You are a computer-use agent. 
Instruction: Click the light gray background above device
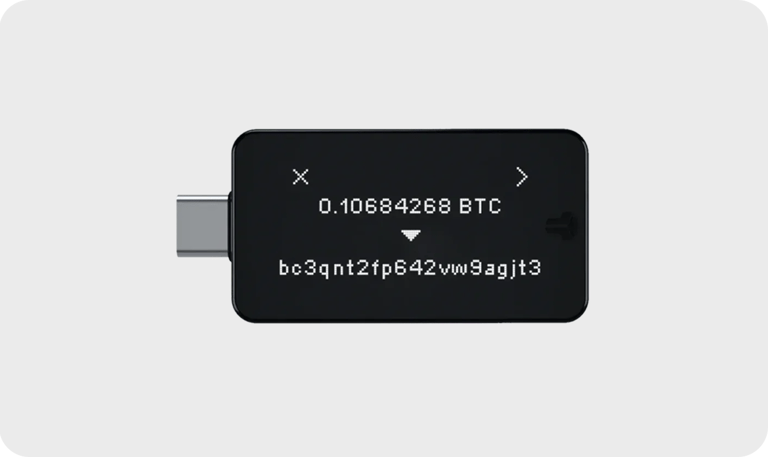384,64
